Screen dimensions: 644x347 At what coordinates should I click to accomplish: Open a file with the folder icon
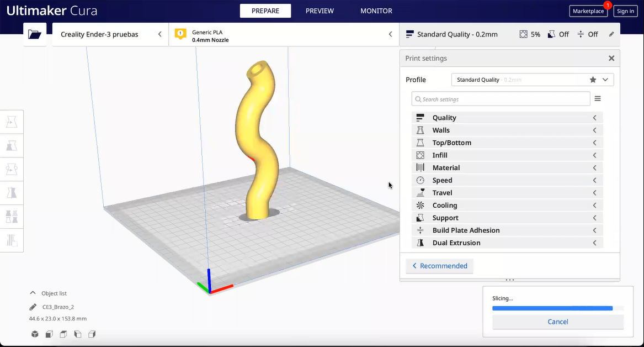(35, 34)
